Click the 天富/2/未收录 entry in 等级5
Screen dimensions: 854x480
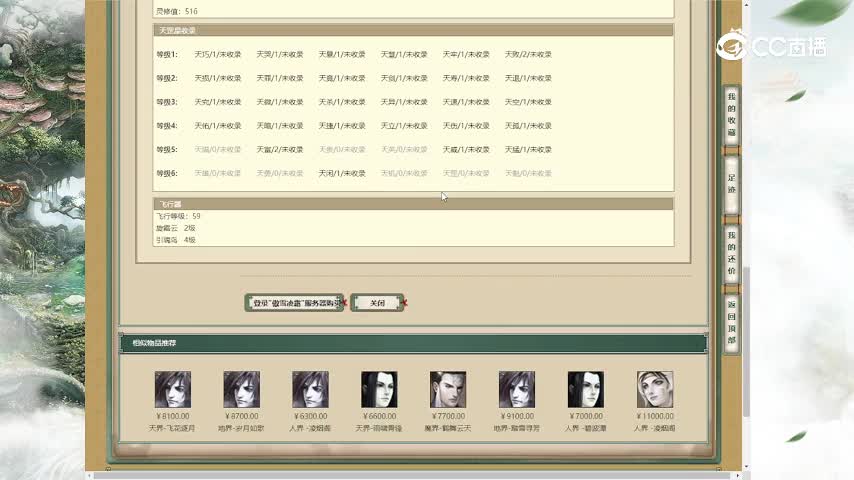[x=279, y=150]
